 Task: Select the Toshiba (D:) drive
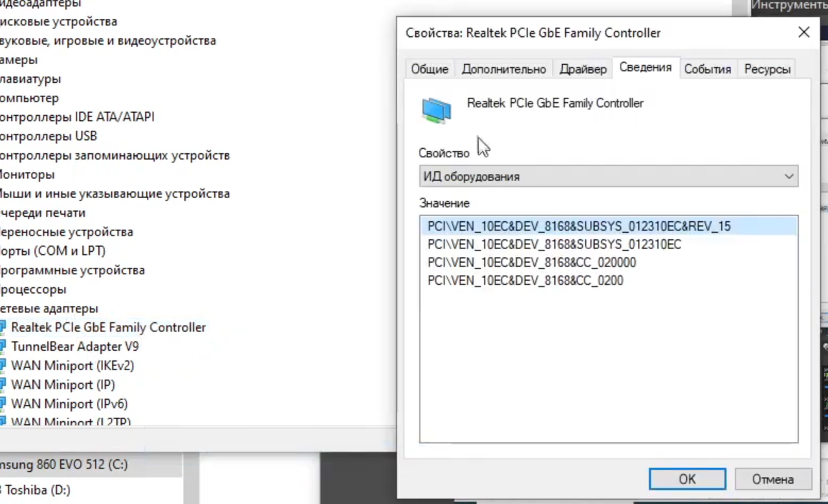pos(36,490)
